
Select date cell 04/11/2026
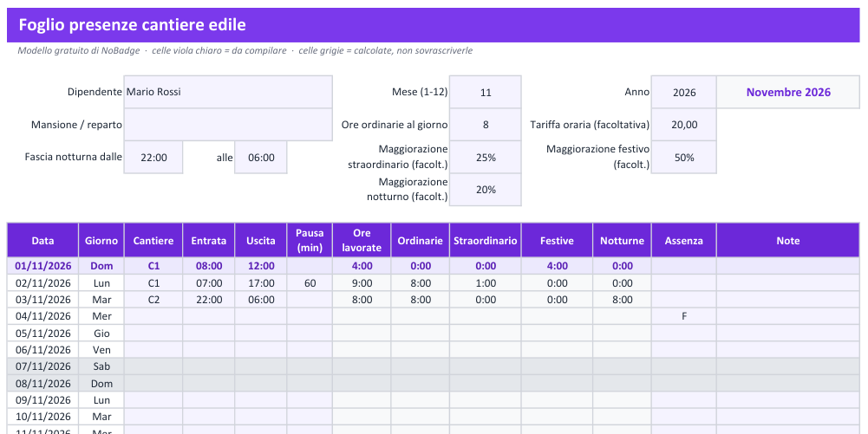click(x=42, y=316)
